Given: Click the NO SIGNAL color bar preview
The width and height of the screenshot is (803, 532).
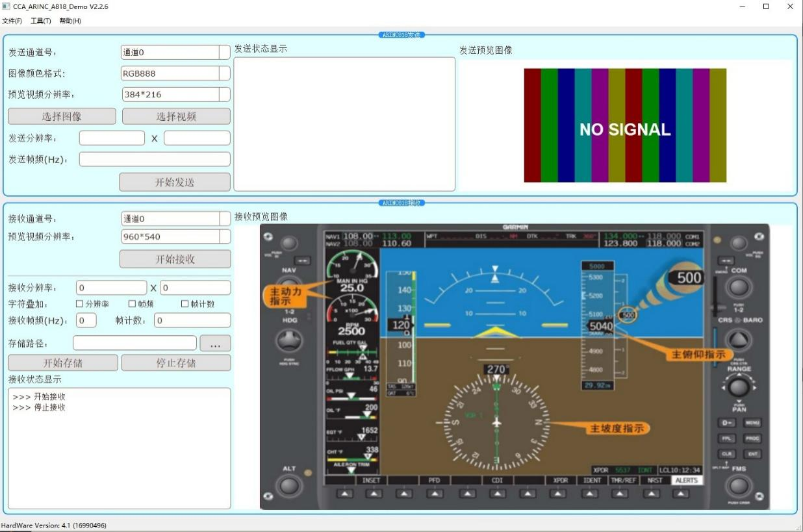Looking at the screenshot, I should (625, 125).
